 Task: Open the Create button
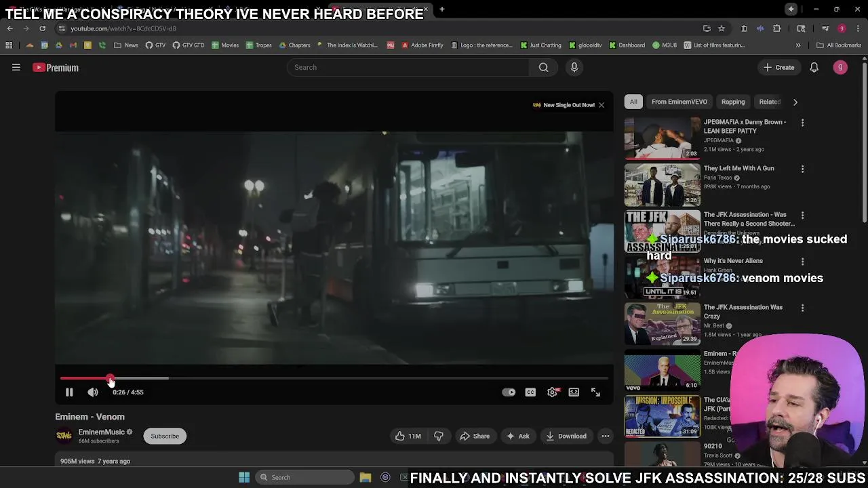pyautogui.click(x=779, y=67)
